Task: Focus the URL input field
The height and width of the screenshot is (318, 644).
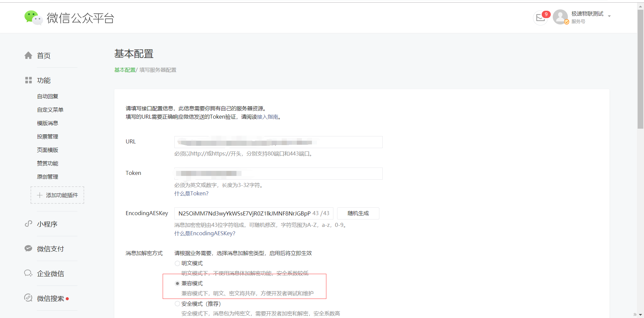Action: (x=278, y=142)
